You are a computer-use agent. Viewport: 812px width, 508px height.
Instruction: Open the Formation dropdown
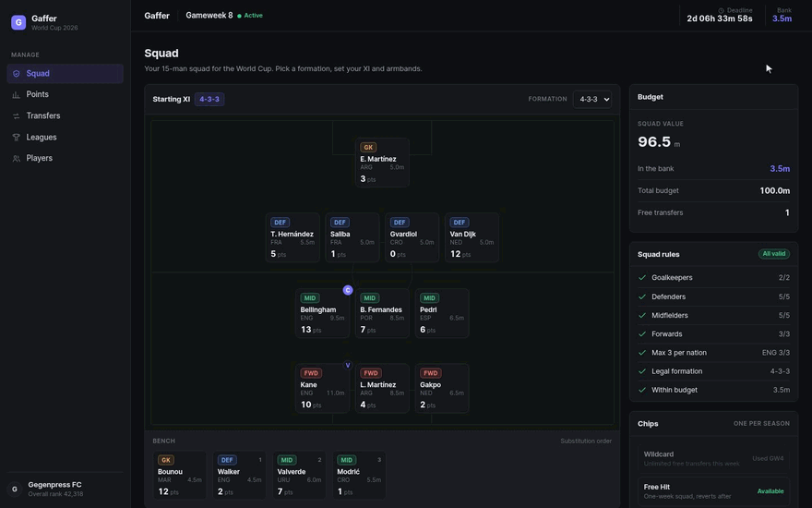point(591,100)
